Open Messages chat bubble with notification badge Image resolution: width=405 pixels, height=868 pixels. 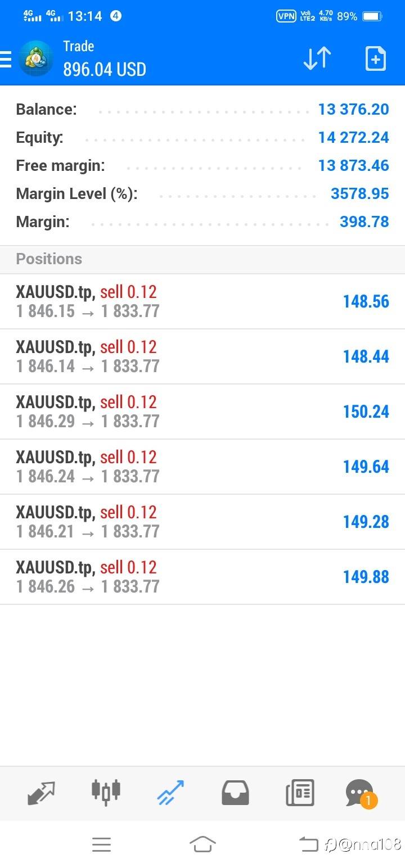tap(360, 793)
